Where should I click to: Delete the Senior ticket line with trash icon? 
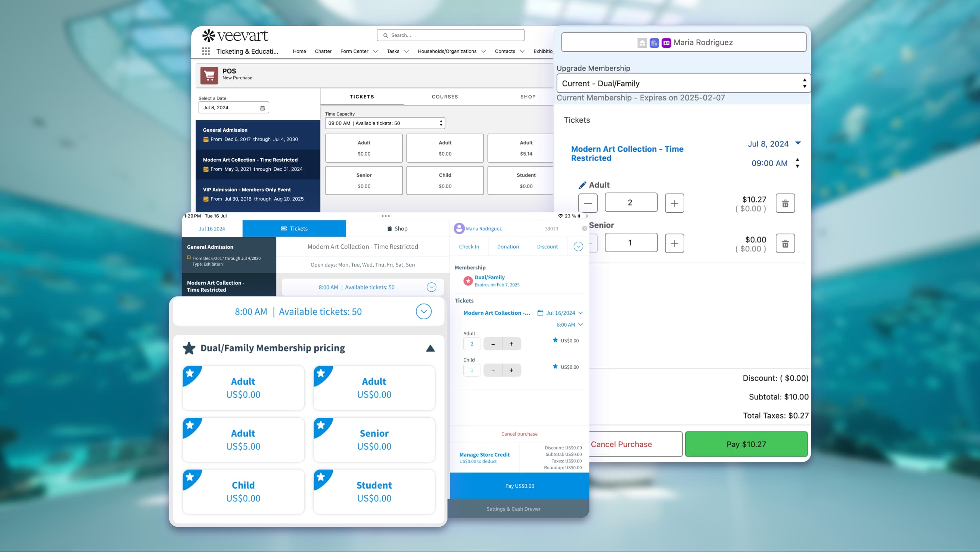785,243
